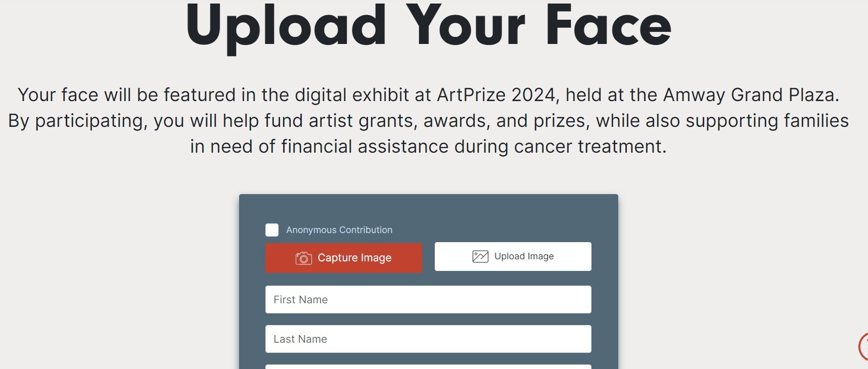Click the partially visible field below Last Name
Screen dimensions: 868x369
coord(428,366)
